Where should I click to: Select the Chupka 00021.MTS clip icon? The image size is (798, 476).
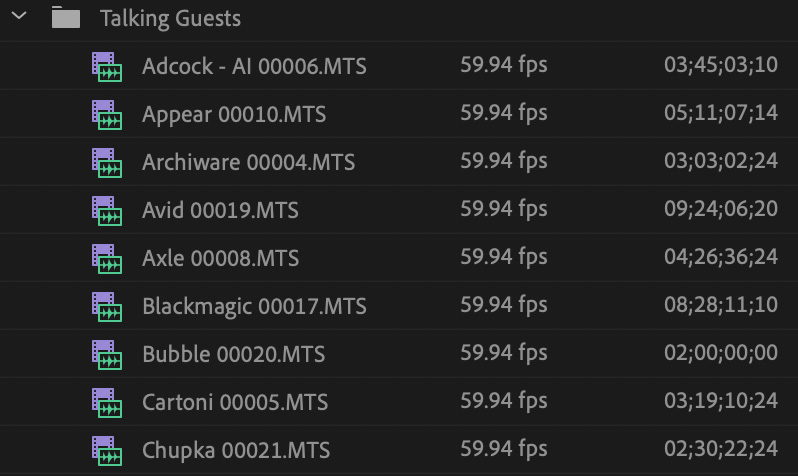click(x=107, y=451)
